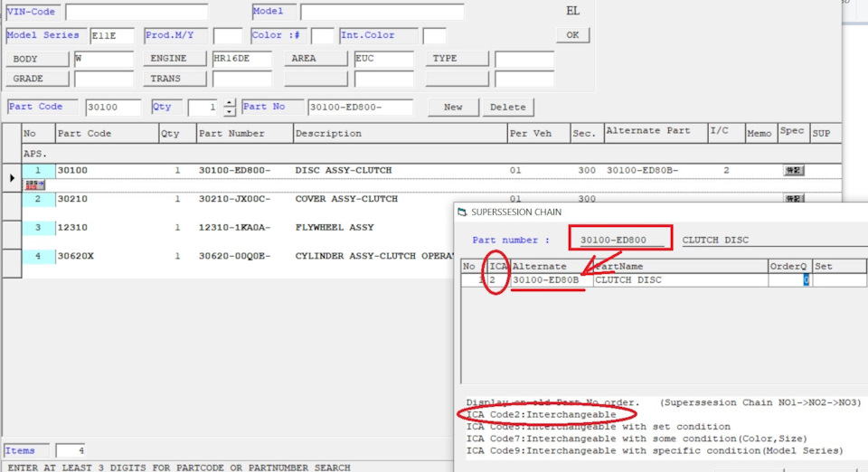Image resolution: width=868 pixels, height=472 pixels.
Task: Open the ENGINE selector button
Action: [x=174, y=59]
